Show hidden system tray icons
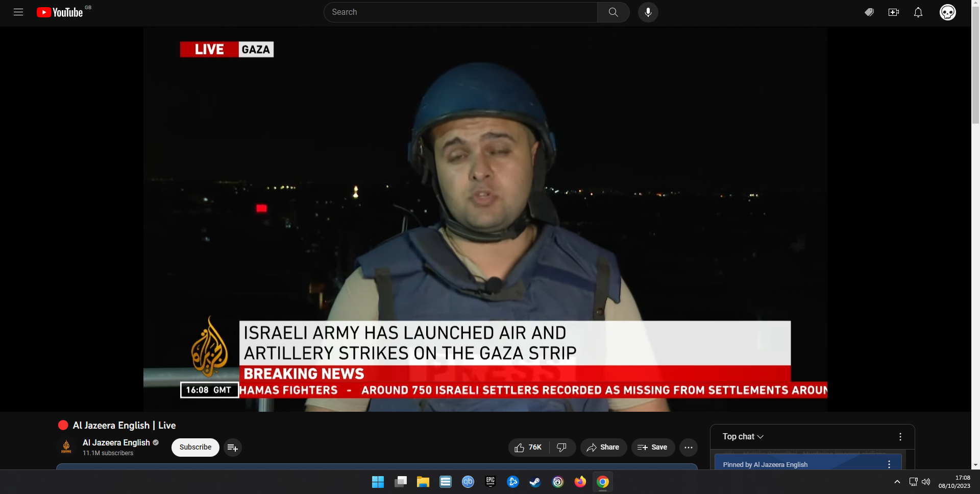Screen dimensions: 980x494 tap(897, 482)
